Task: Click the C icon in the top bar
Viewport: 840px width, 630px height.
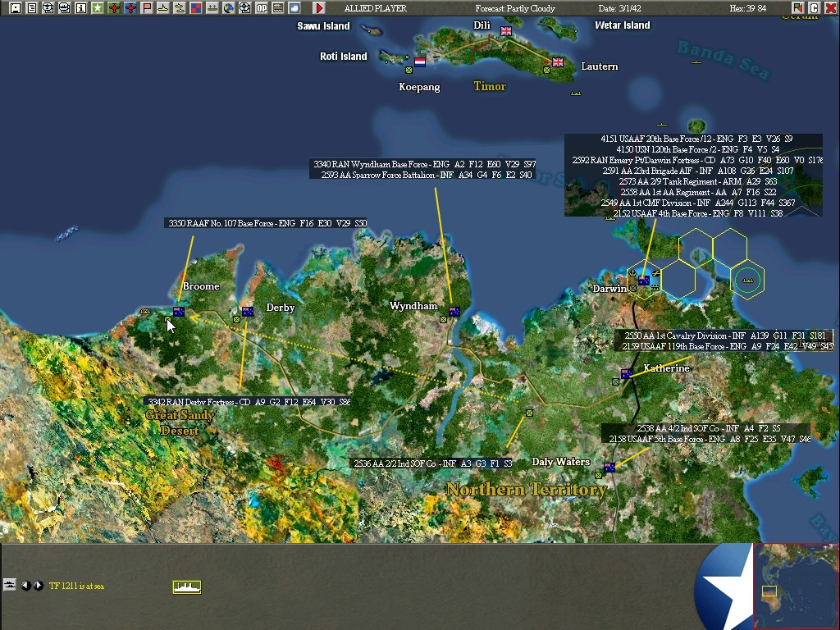Action: tap(814, 8)
